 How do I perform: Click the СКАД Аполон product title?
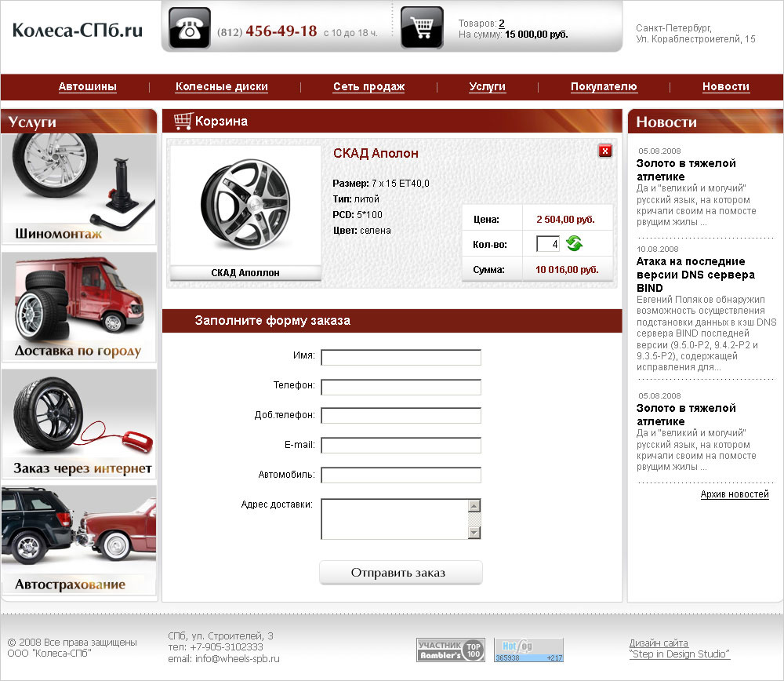(376, 153)
